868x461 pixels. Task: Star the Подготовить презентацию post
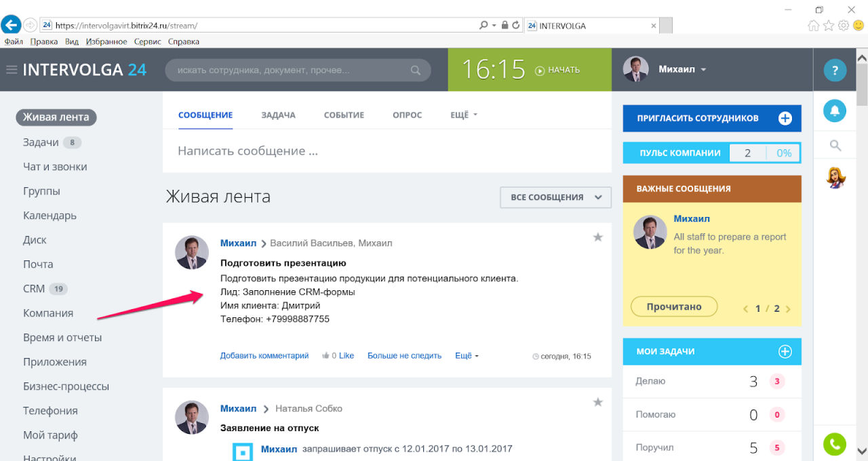pos(598,237)
